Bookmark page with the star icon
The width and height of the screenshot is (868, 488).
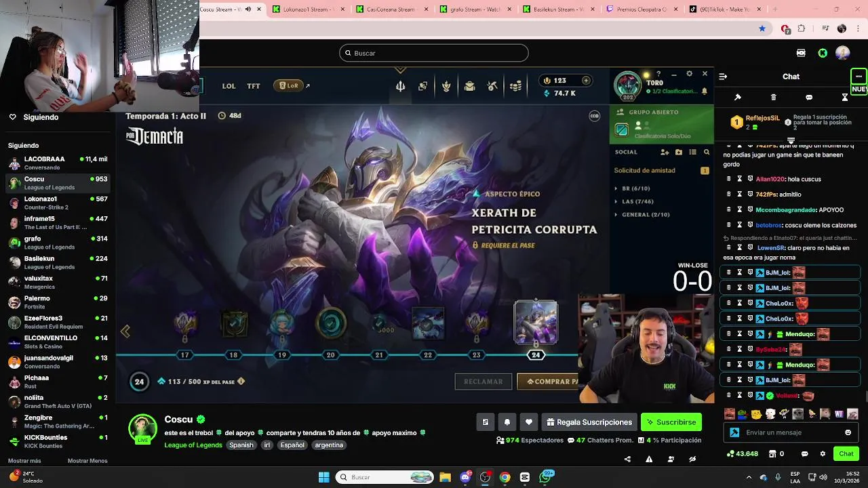coord(762,28)
